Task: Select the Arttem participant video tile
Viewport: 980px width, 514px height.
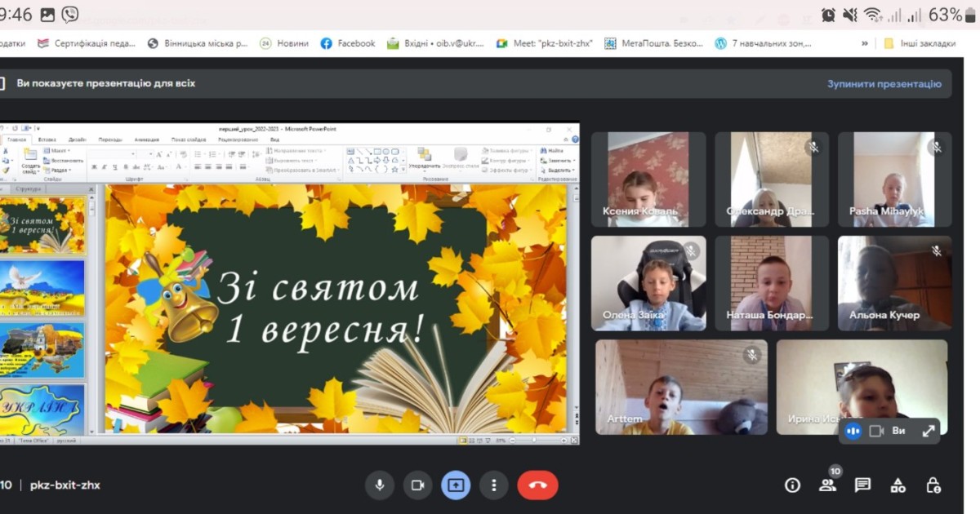Action: pos(681,387)
